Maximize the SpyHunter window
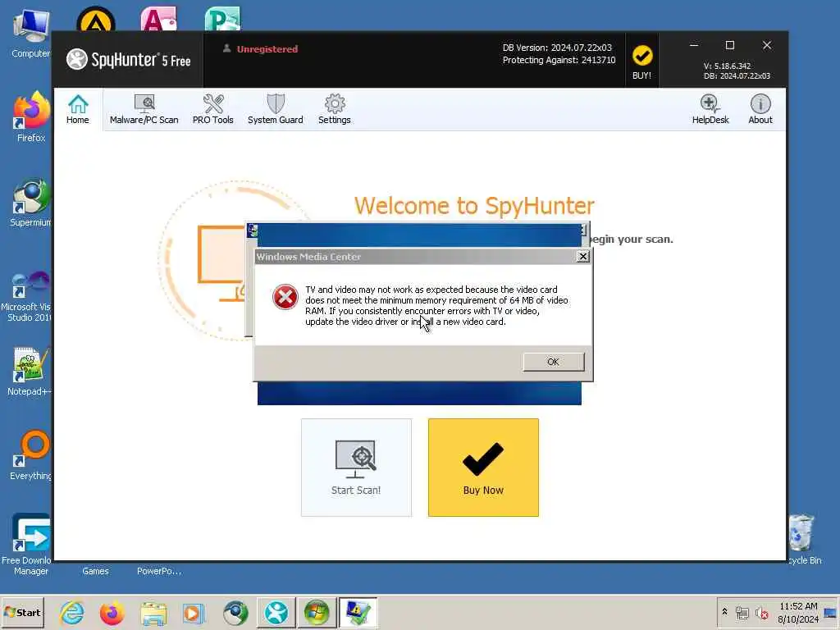The image size is (840, 630). [x=729, y=46]
